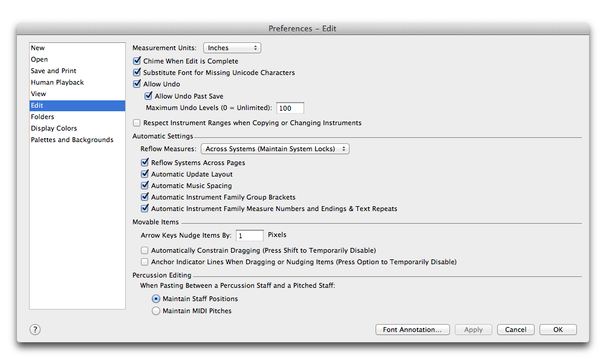Click the Apply button
This screenshot has width=606, height=364.
pos(474,330)
